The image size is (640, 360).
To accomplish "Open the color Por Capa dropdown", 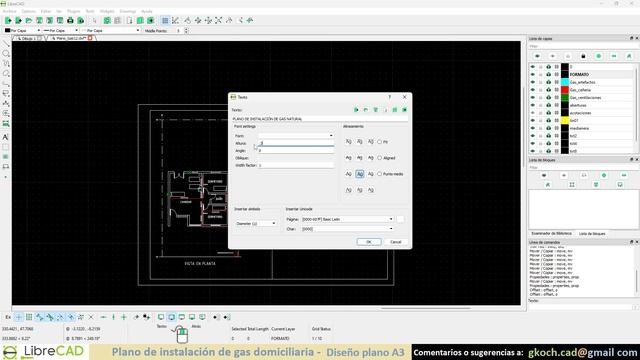I will 22,31.
